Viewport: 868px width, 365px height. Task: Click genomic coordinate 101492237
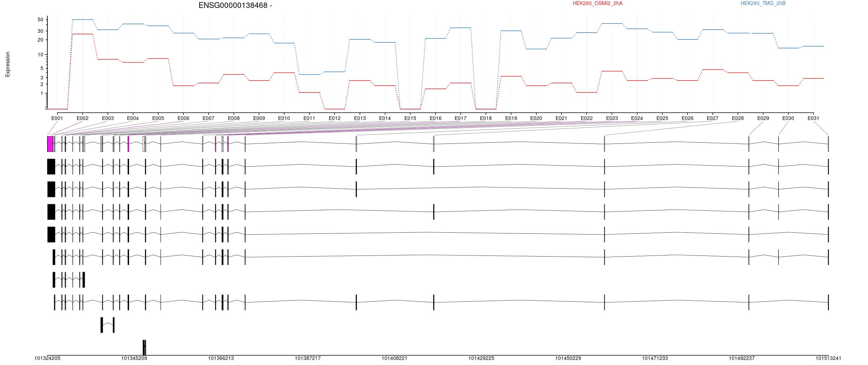click(x=742, y=358)
